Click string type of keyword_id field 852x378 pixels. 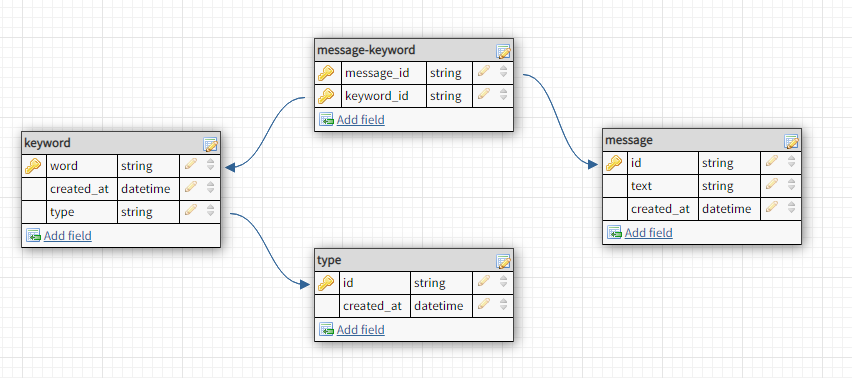(x=446, y=96)
